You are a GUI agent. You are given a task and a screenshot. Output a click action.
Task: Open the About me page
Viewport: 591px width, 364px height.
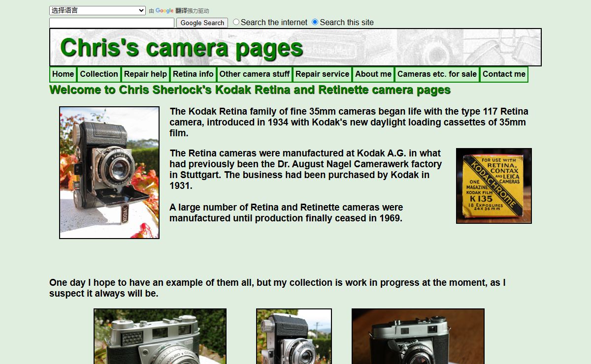(x=373, y=74)
